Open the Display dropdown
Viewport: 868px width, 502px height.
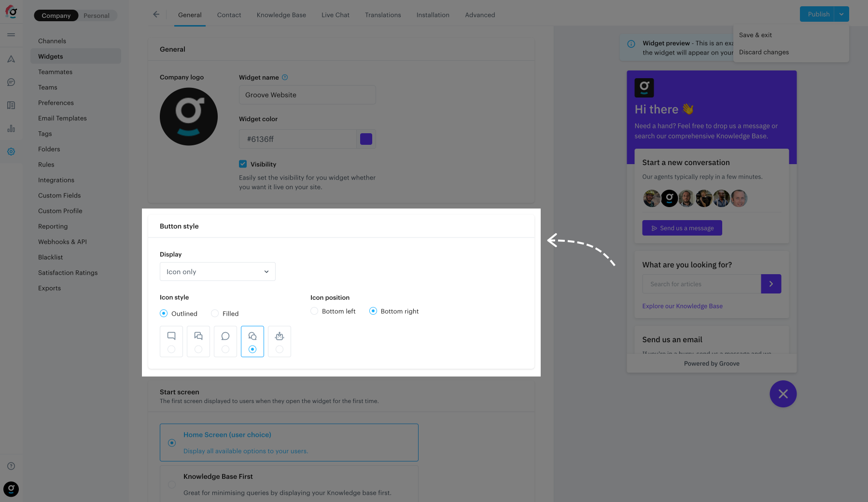click(x=218, y=272)
